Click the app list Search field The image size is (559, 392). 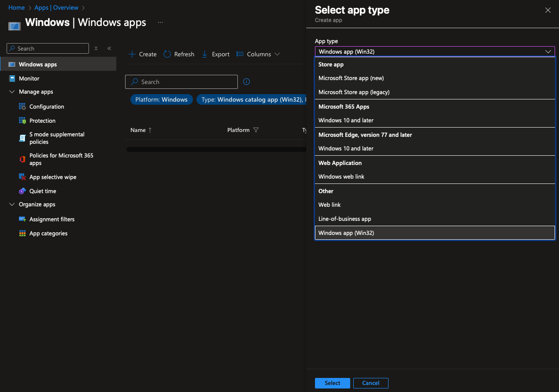tap(181, 82)
